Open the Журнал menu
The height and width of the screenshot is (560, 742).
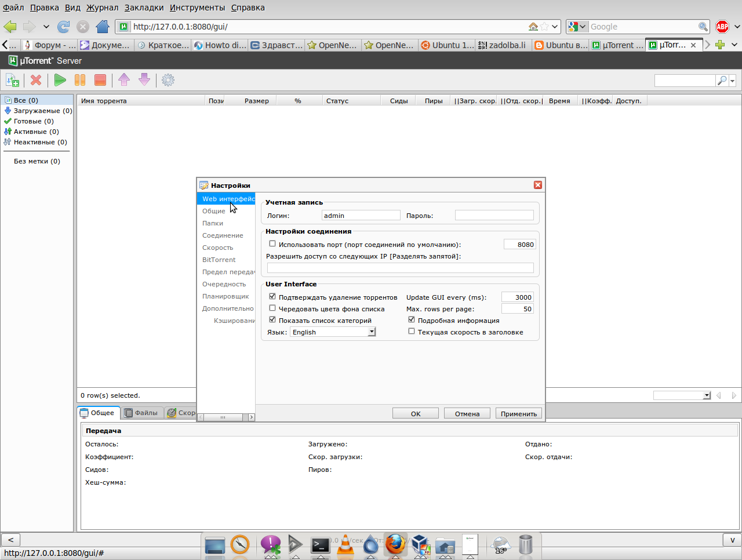coord(102,8)
